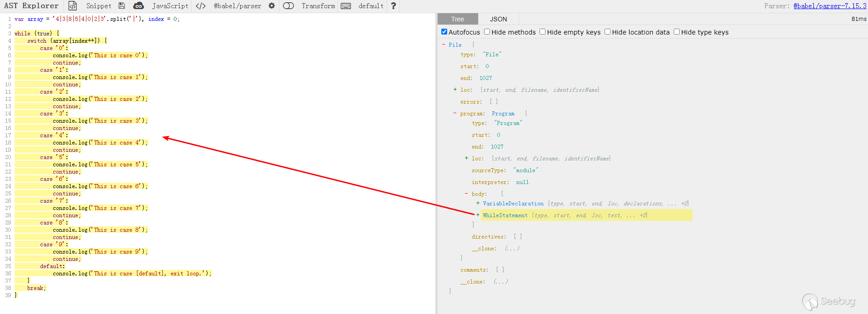Expand the WhileStatement node
Image resolution: width=868 pixels, height=314 pixels.
click(478, 215)
